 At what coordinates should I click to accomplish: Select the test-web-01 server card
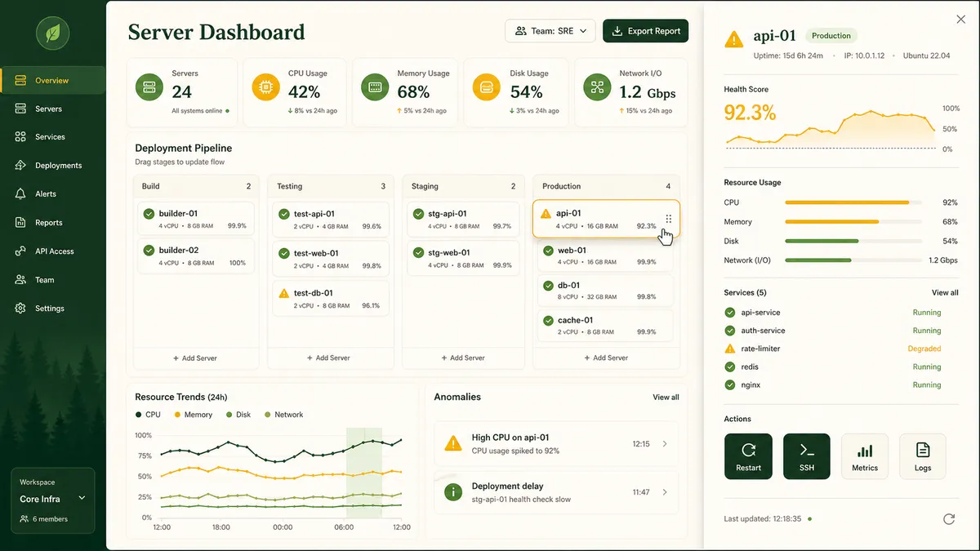pos(330,259)
